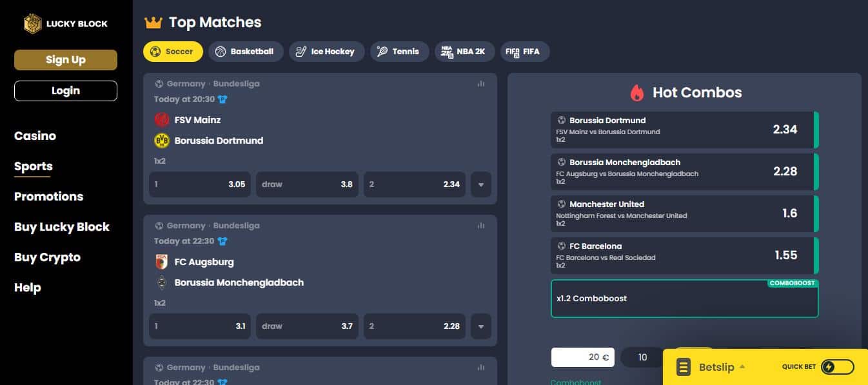Pick the draw at 3.8 odds
This screenshot has width=868, height=385.
(x=307, y=184)
